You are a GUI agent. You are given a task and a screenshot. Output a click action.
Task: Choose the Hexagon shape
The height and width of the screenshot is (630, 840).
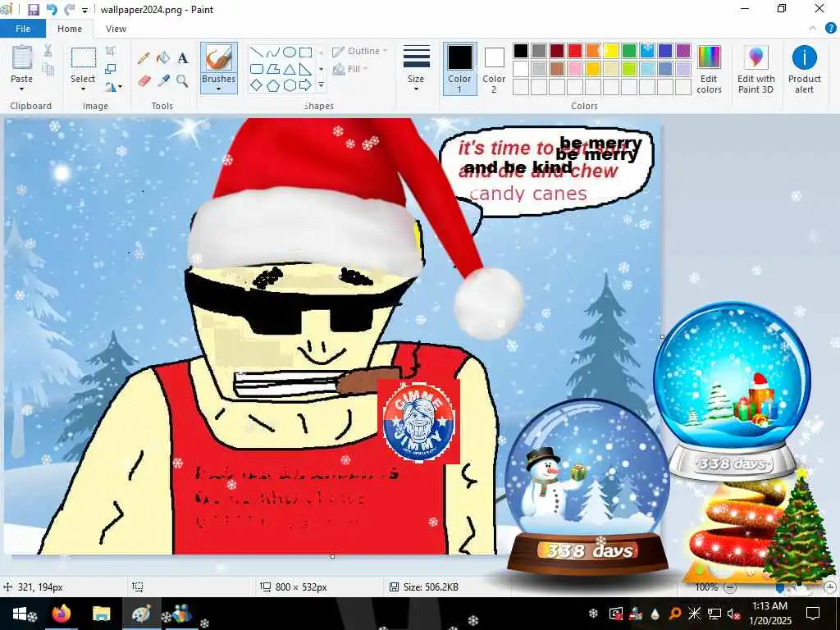coord(290,85)
